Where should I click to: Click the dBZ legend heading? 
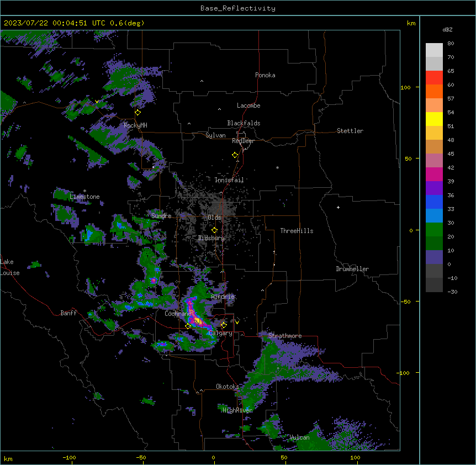point(447,30)
